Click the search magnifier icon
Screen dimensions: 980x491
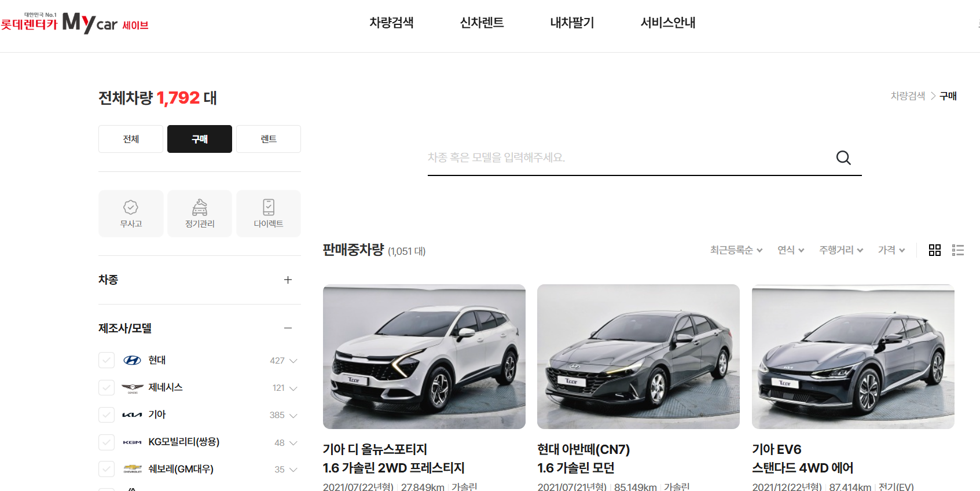[843, 157]
